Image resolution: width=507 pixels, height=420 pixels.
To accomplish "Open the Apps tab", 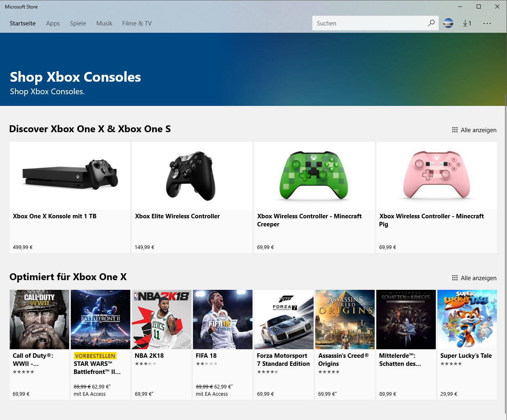I will [53, 23].
